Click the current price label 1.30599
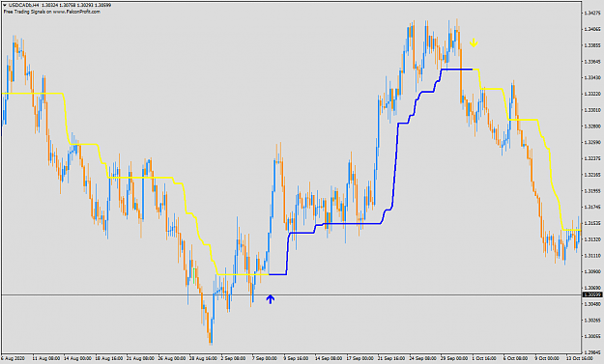 pos(592,294)
